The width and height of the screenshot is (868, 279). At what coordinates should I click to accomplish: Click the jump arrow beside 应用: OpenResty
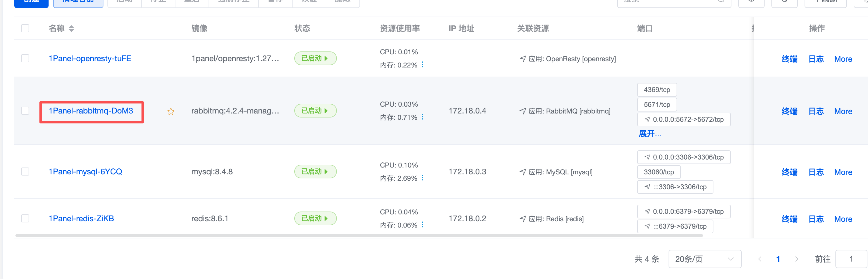pos(523,59)
